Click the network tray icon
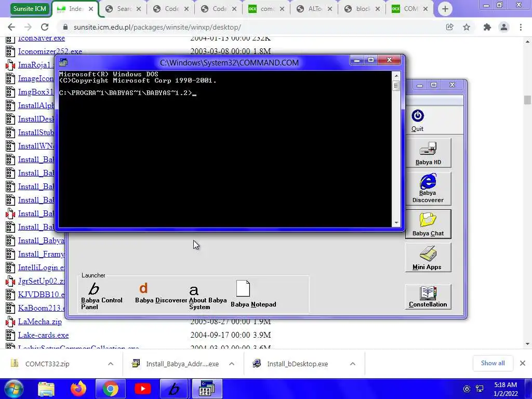The width and height of the screenshot is (532, 399). [480, 389]
